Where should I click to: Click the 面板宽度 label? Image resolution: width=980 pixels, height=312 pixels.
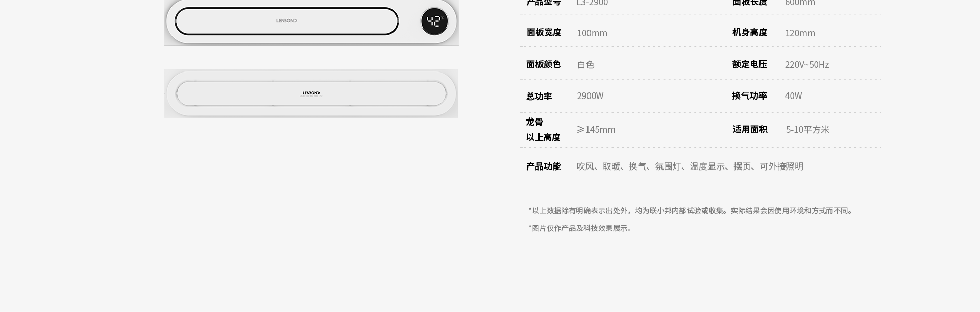click(544, 32)
